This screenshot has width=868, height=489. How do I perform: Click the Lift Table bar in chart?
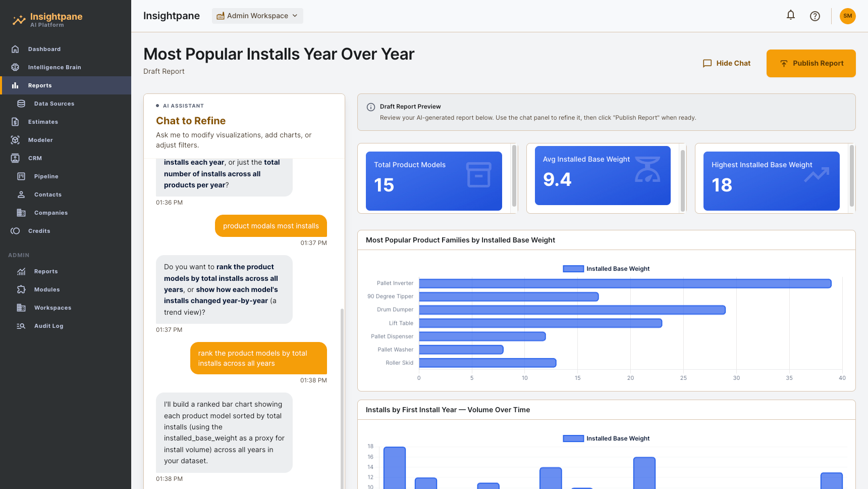[540, 323]
